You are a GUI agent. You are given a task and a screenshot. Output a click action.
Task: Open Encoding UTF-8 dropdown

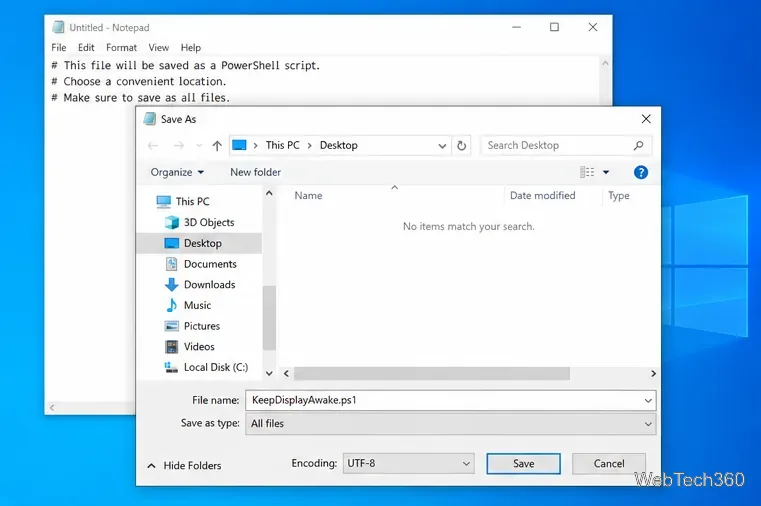(x=409, y=463)
